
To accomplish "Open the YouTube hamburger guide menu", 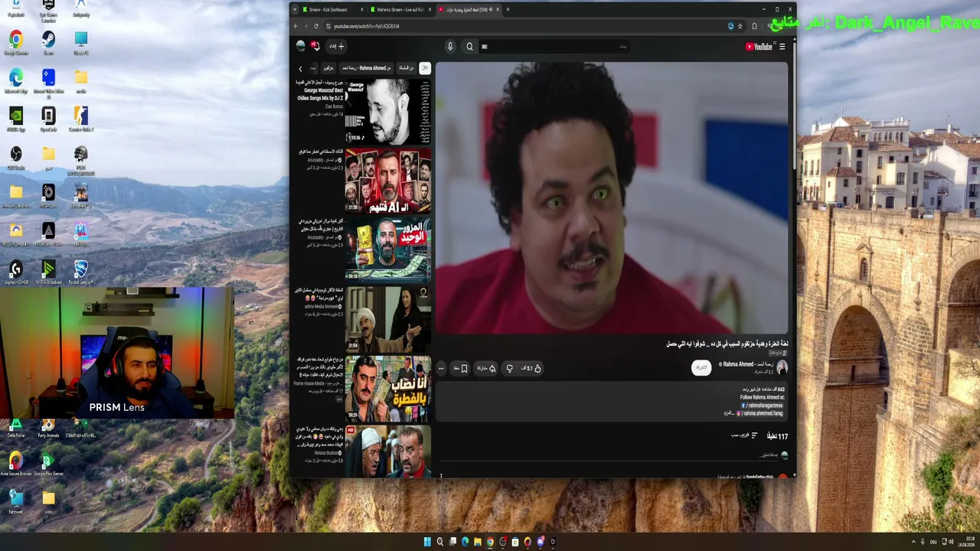I will tap(782, 47).
